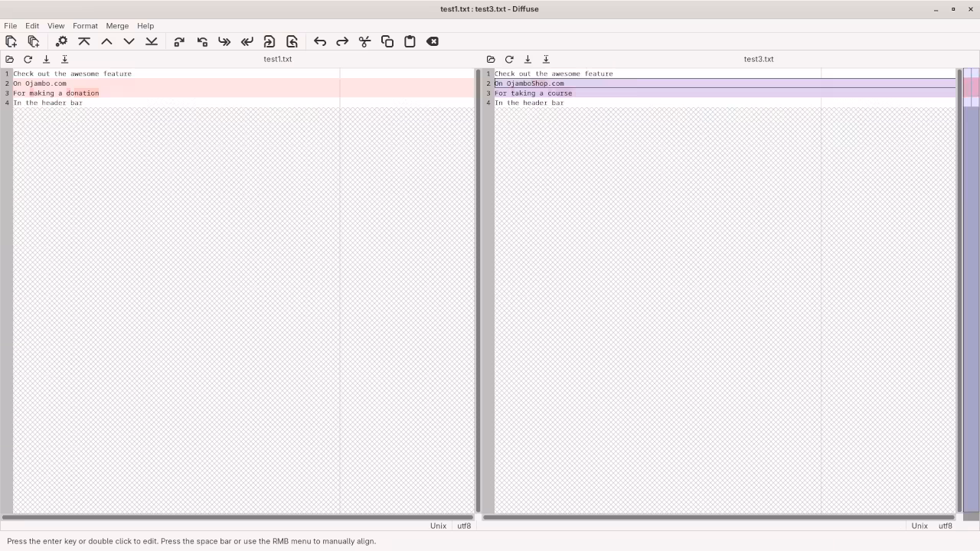
Task: Click the double right arrow merge icon
Action: click(224, 41)
